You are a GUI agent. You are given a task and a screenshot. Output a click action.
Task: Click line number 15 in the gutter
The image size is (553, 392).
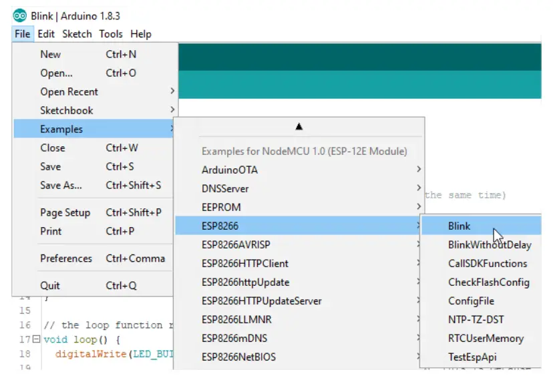[25, 311]
